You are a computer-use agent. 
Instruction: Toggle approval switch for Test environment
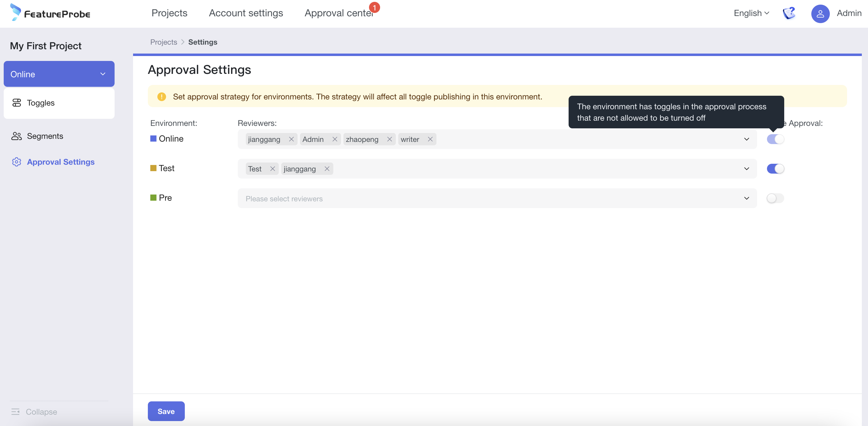pyautogui.click(x=775, y=169)
